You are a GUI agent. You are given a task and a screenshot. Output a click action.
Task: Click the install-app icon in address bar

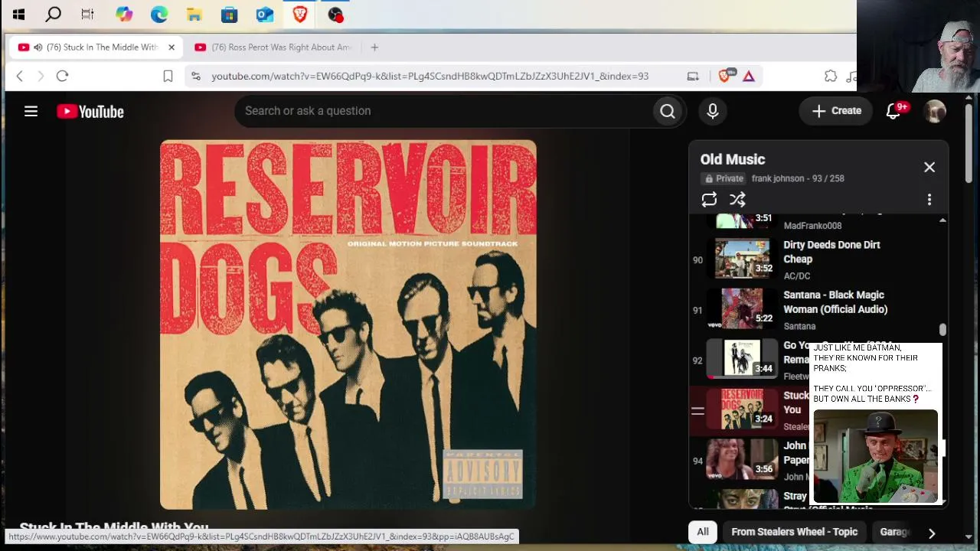pos(693,76)
